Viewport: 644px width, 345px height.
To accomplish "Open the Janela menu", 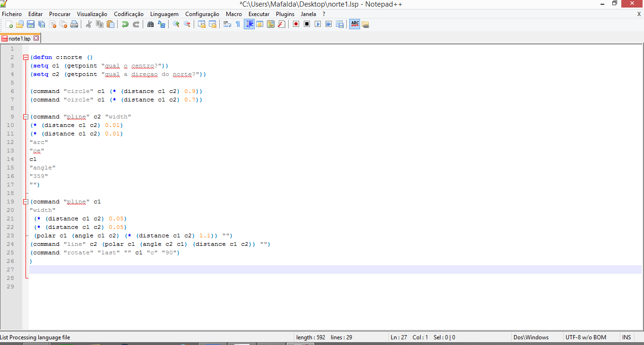I will [309, 14].
